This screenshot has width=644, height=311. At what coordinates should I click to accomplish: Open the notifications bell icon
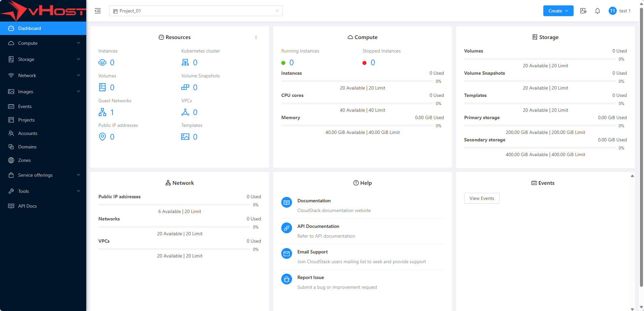[597, 11]
